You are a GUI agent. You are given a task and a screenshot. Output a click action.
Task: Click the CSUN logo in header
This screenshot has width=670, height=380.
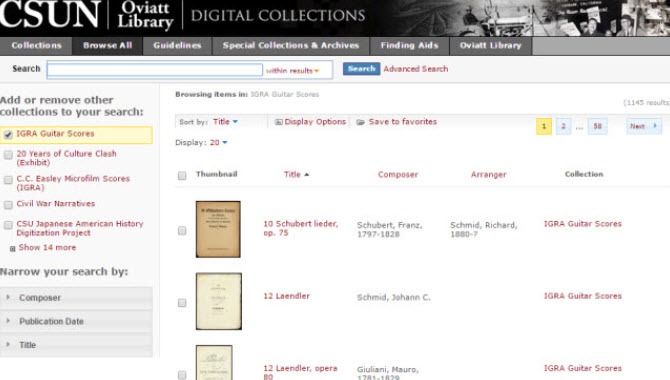(x=50, y=15)
